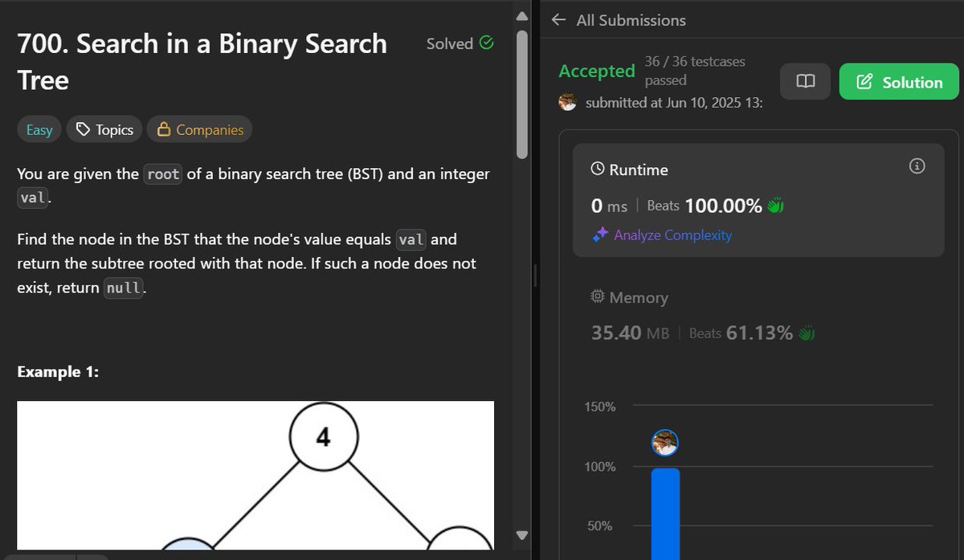Image resolution: width=964 pixels, height=560 pixels.
Task: Click the sparkle icon beside Analyze Complexity
Action: (599, 235)
